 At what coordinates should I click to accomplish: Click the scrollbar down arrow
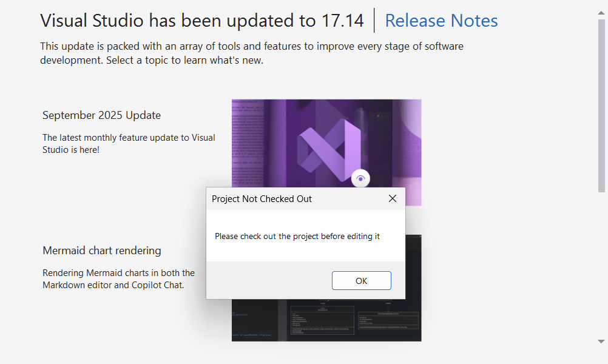click(601, 342)
